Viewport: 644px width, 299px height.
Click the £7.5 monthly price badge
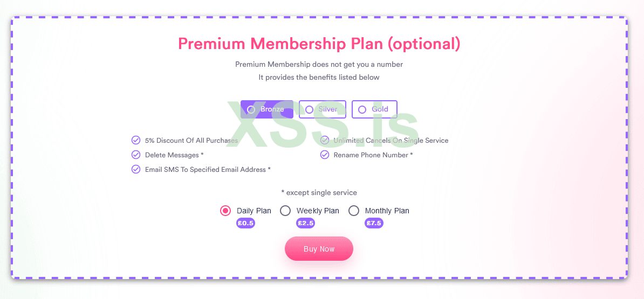(374, 223)
